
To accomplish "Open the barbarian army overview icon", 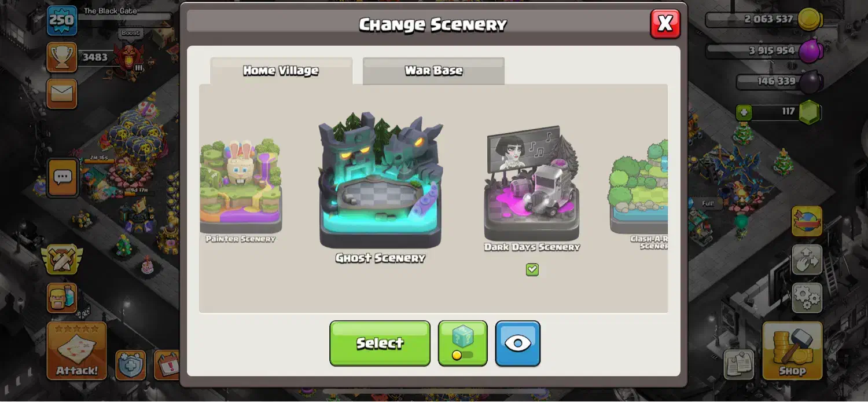I will pos(62,298).
